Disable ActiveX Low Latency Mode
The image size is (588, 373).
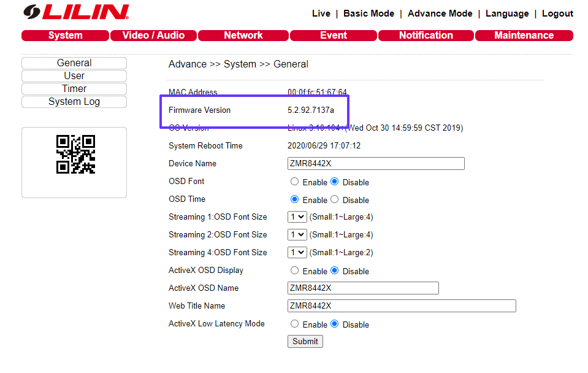[335, 324]
